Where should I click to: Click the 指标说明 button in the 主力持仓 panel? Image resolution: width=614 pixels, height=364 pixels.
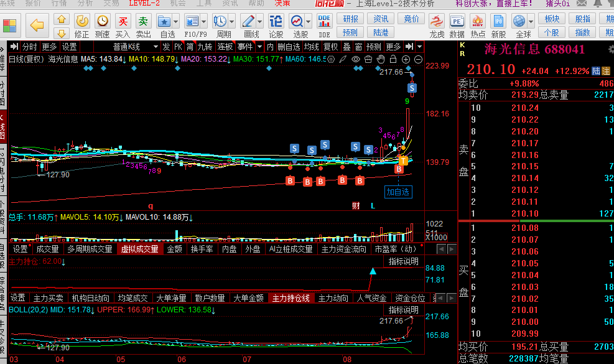pyautogui.click(x=403, y=261)
